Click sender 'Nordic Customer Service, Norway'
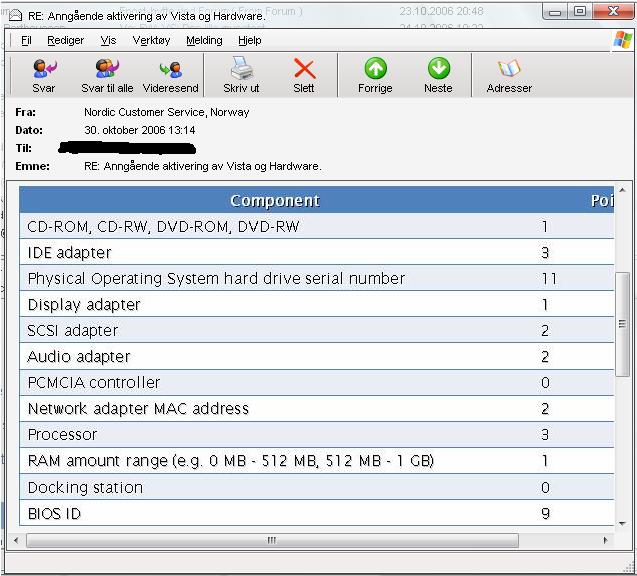637x576 pixels. coord(167,112)
